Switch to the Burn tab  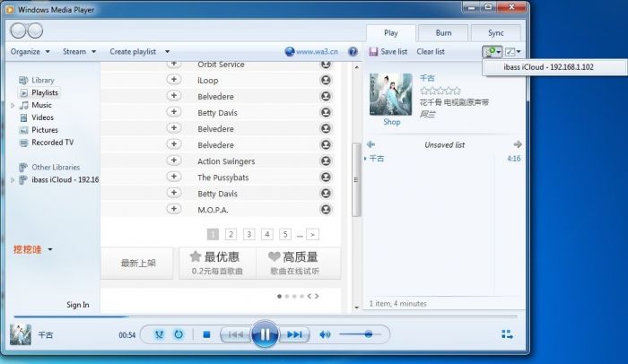click(443, 33)
